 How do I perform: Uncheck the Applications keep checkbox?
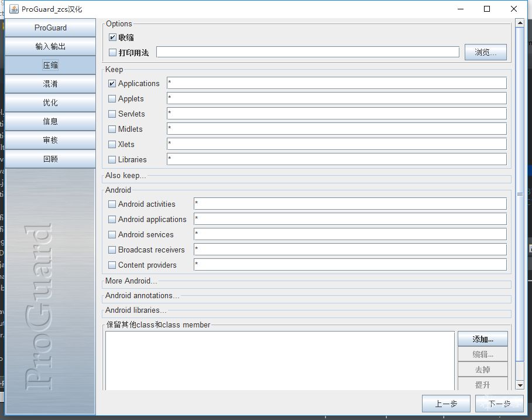pos(112,84)
